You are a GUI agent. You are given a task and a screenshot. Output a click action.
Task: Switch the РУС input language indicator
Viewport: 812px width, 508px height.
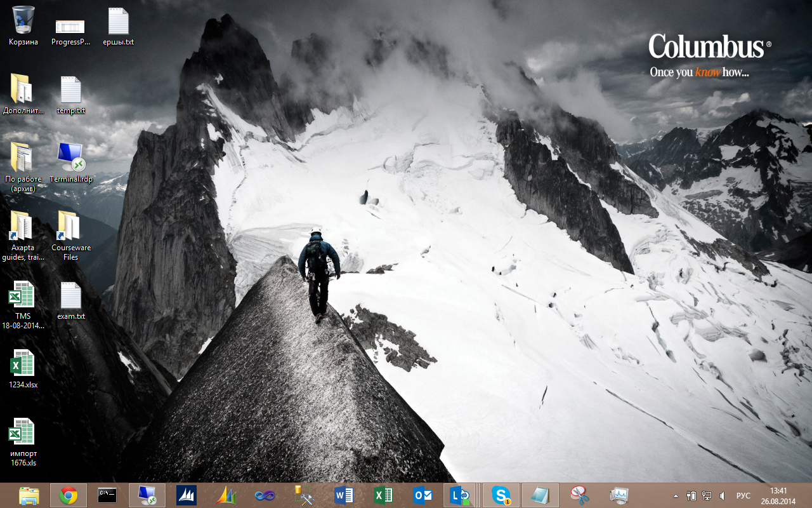[x=743, y=496]
